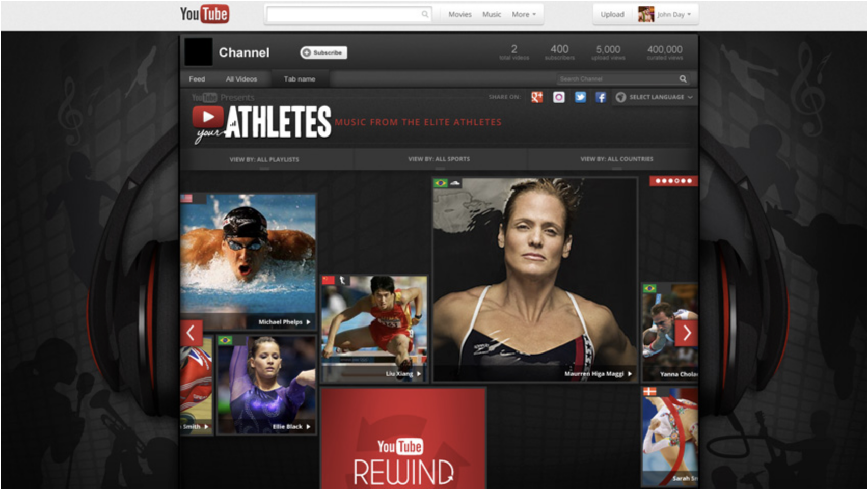Switch to the Tab name tab
868x489 pixels.
[300, 79]
